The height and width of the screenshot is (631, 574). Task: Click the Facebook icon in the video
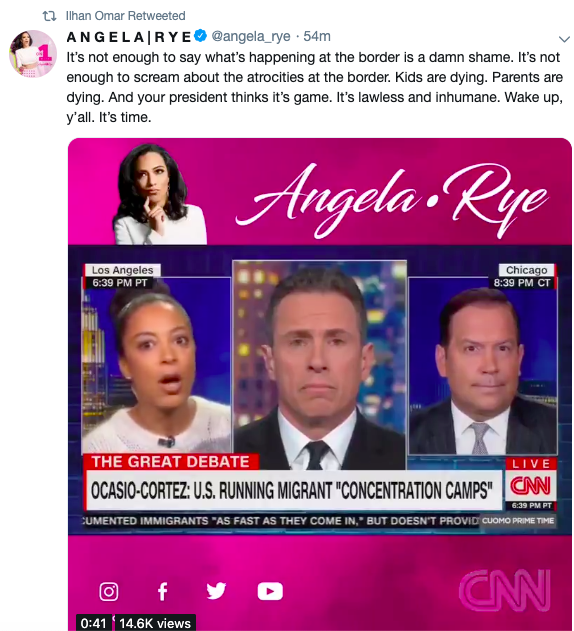tap(162, 592)
